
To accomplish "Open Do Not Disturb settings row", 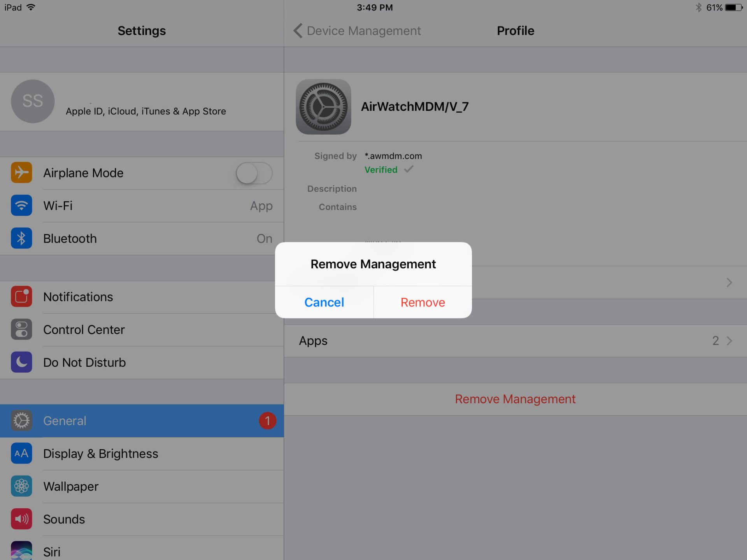I will (142, 362).
